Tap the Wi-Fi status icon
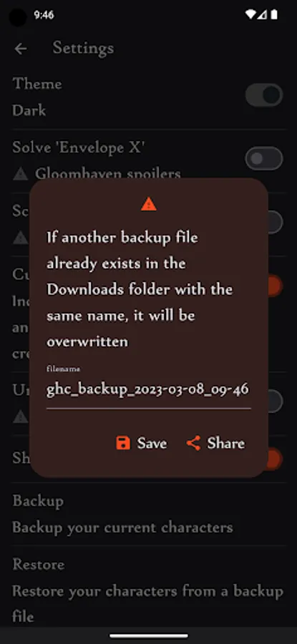The height and width of the screenshot is (644, 297). 250,15
